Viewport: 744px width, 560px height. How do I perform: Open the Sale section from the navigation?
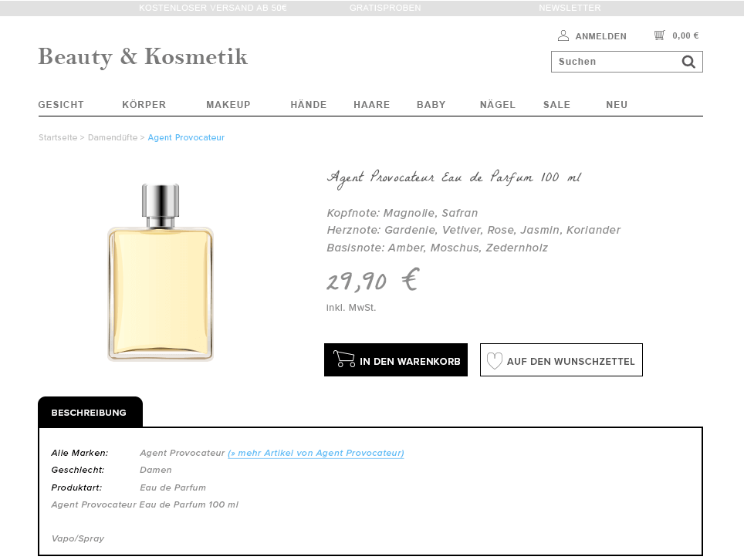tap(556, 104)
